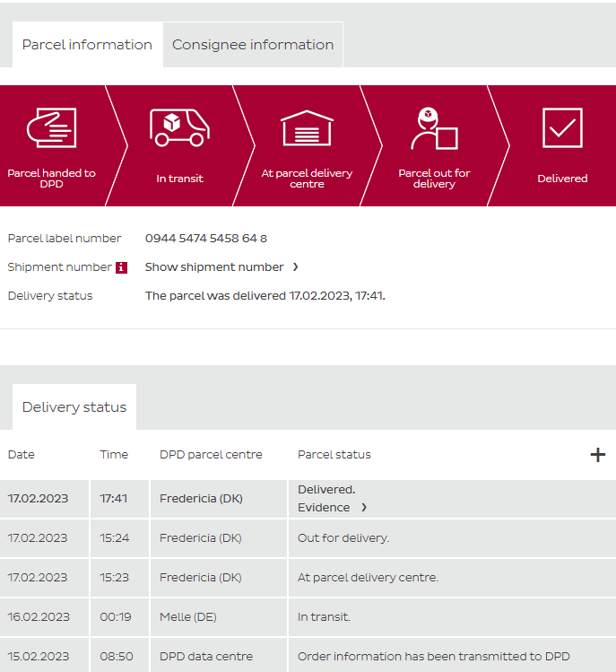Expand the Show shipment number chevron
Screen dimensions: 616x672
295,267
